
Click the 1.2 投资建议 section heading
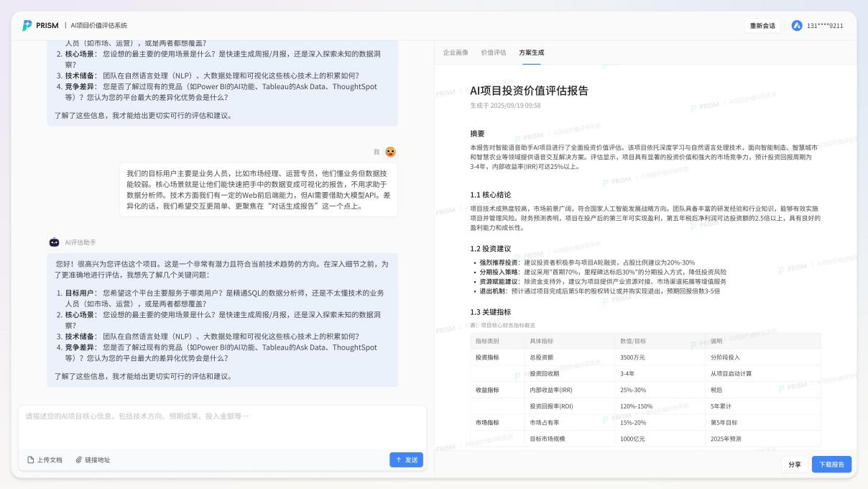[490, 249]
